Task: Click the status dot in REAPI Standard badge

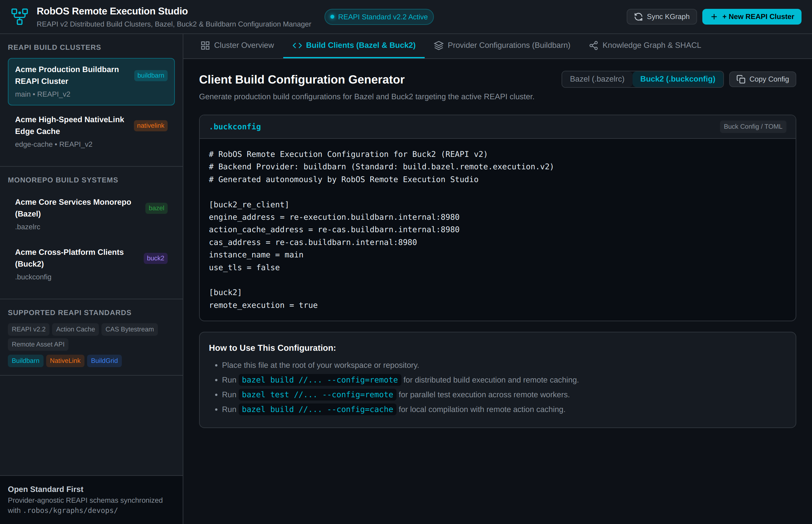Action: click(x=332, y=17)
